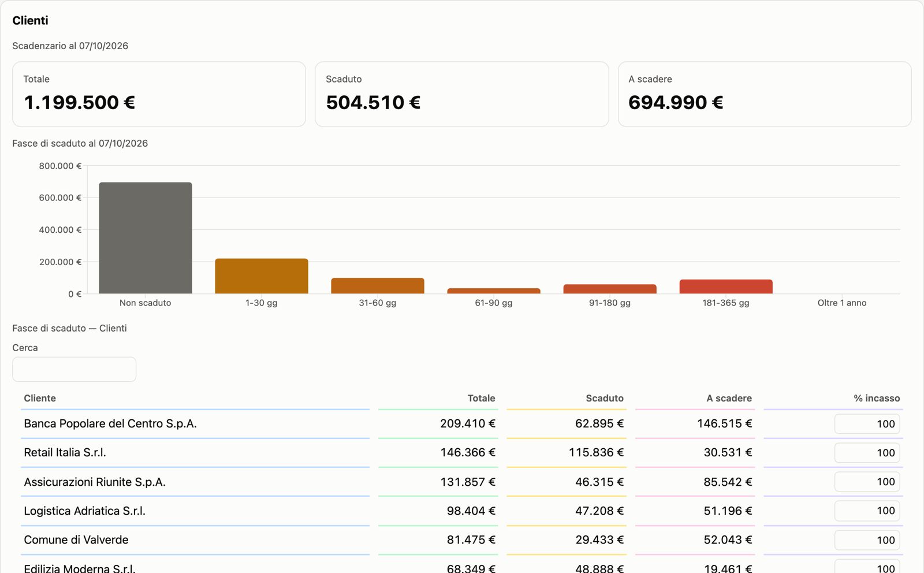Click the 30.531 € cell

point(728,452)
